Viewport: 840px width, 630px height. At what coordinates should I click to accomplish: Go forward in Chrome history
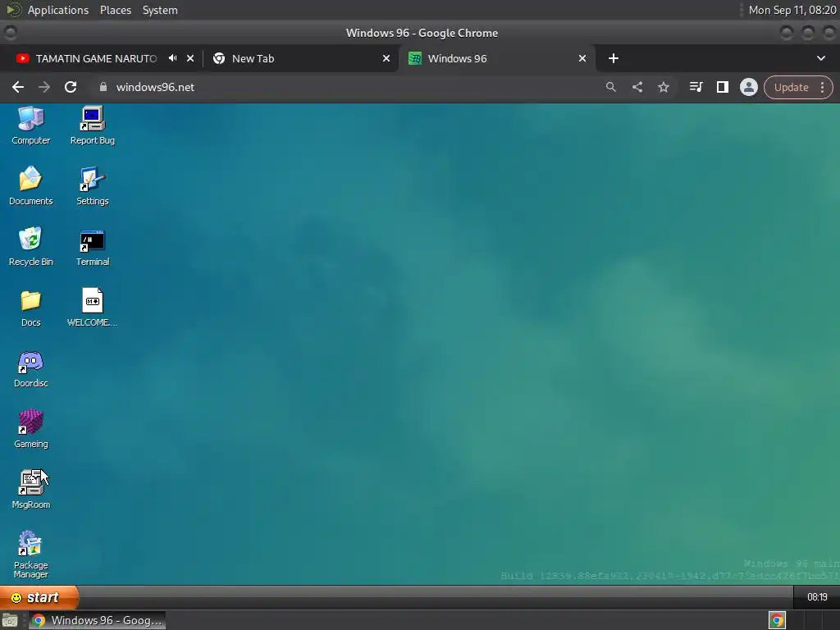pos(44,87)
